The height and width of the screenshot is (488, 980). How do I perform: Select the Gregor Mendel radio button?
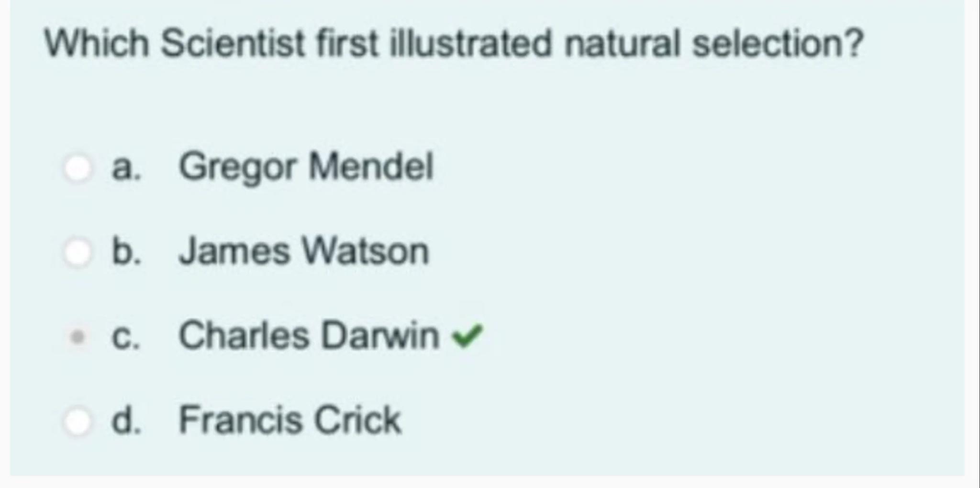pyautogui.click(x=78, y=168)
